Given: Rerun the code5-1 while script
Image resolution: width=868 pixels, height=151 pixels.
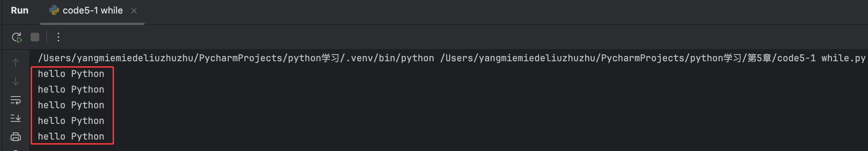Looking at the screenshot, I should coord(17,37).
